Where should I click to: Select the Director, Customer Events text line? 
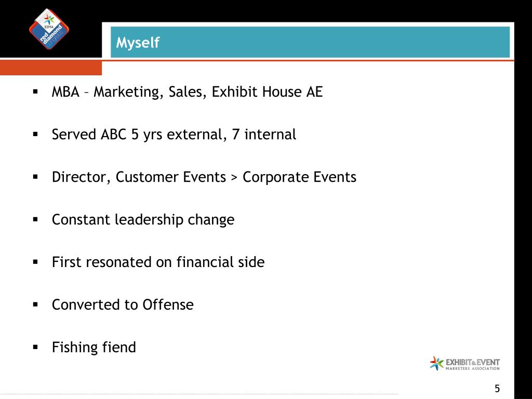click(204, 177)
